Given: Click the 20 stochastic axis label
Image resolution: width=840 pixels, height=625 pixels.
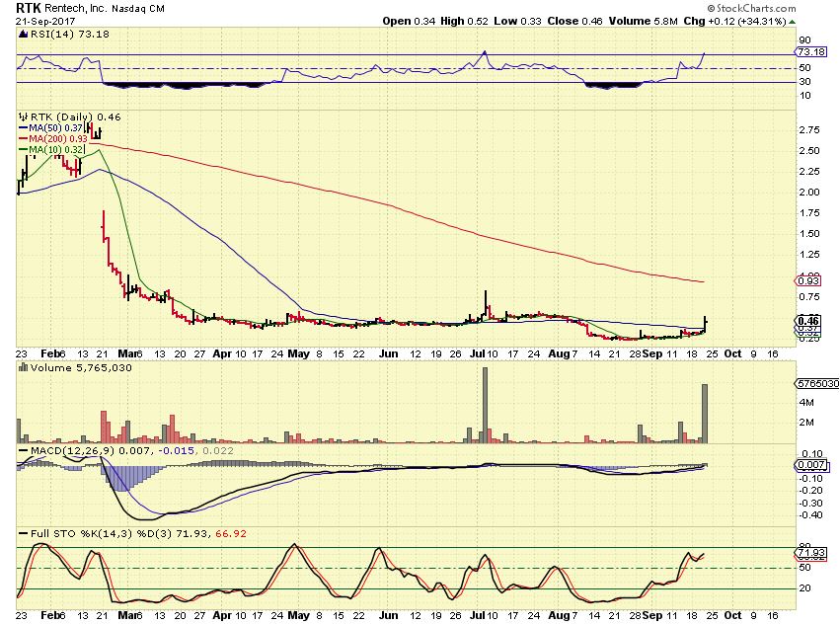Looking at the screenshot, I should coord(804,588).
